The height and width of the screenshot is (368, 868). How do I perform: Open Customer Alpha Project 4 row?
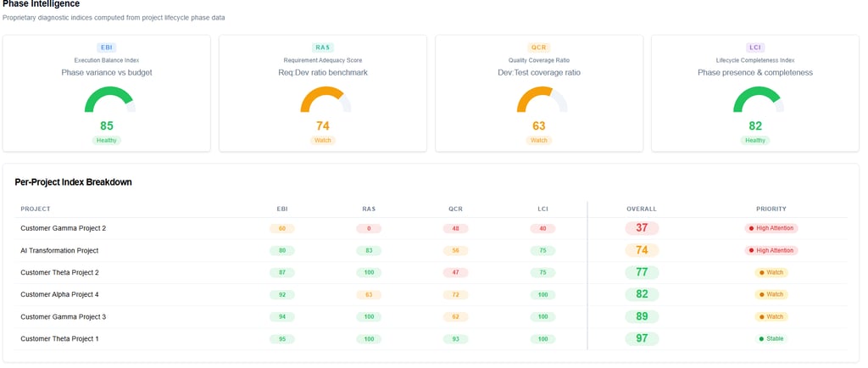pyautogui.click(x=431, y=295)
